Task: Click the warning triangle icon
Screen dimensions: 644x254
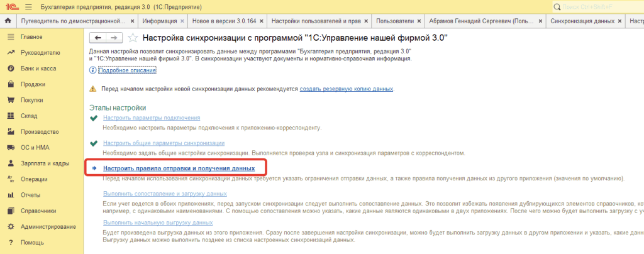Action: [x=93, y=89]
